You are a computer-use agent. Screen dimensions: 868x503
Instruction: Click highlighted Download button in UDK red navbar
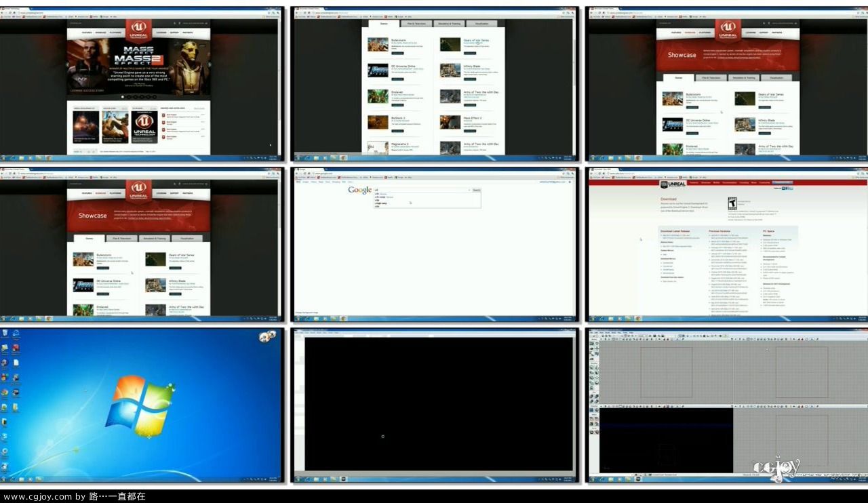(783, 182)
